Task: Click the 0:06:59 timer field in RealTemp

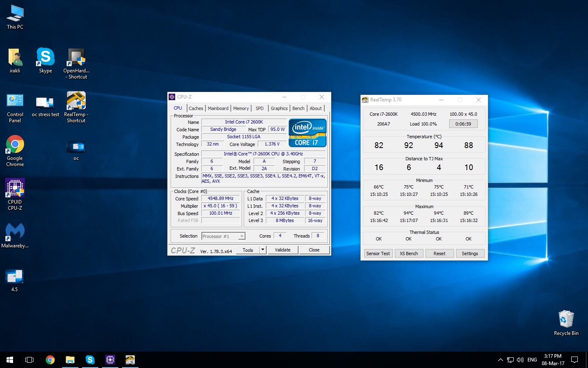Action: coord(463,124)
